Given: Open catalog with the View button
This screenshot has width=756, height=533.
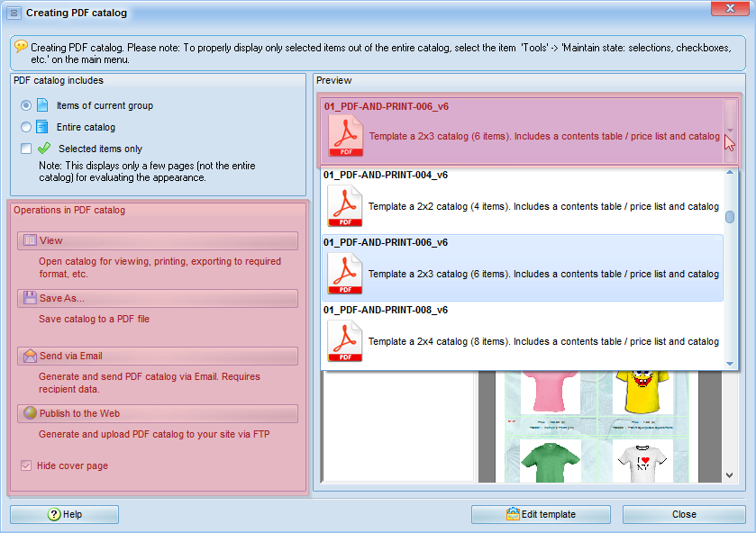Looking at the screenshot, I should tap(158, 240).
